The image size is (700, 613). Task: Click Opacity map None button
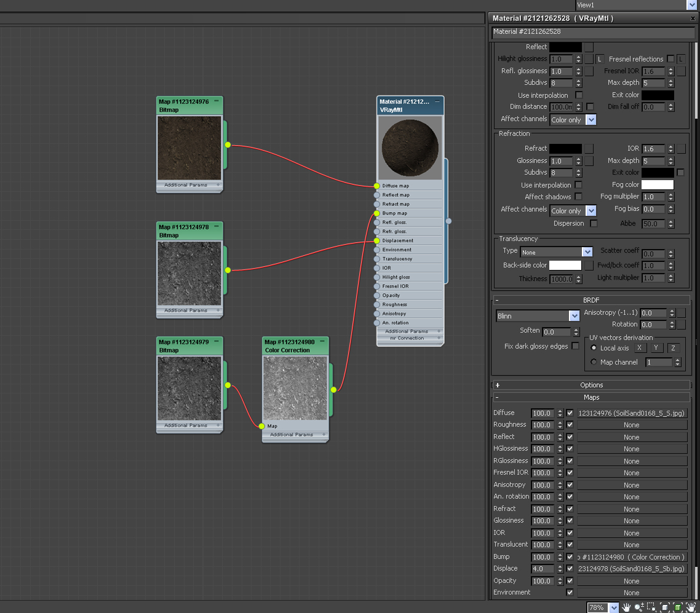[632, 581]
